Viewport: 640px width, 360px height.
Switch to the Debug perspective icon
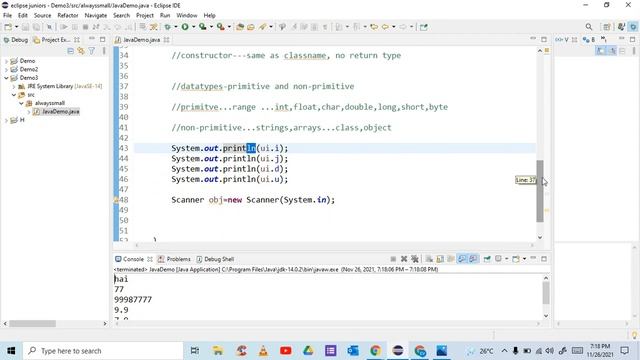[633, 27]
